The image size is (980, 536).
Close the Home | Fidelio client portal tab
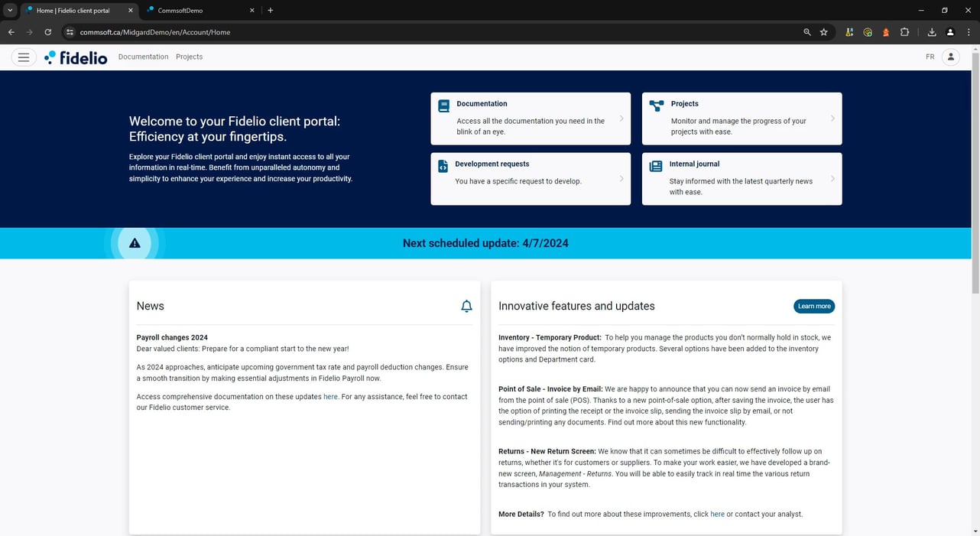(130, 11)
